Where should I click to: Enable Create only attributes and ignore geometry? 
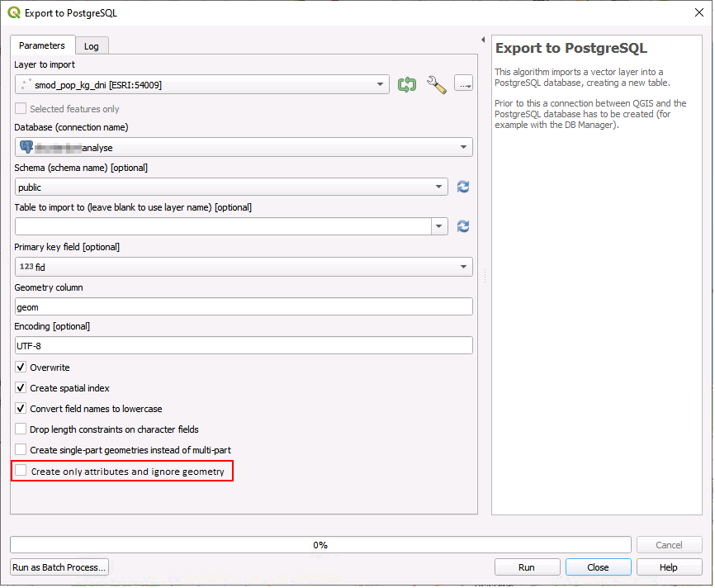(19, 471)
